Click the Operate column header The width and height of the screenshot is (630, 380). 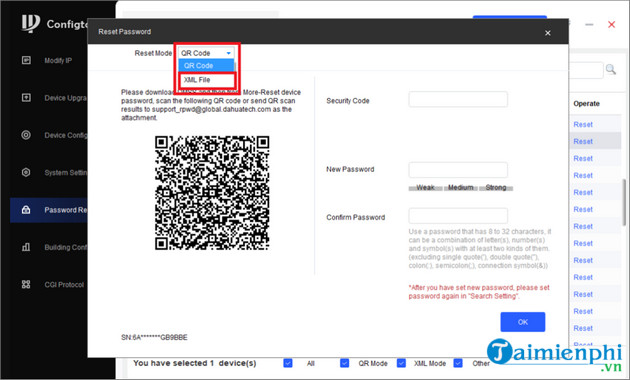(x=586, y=104)
